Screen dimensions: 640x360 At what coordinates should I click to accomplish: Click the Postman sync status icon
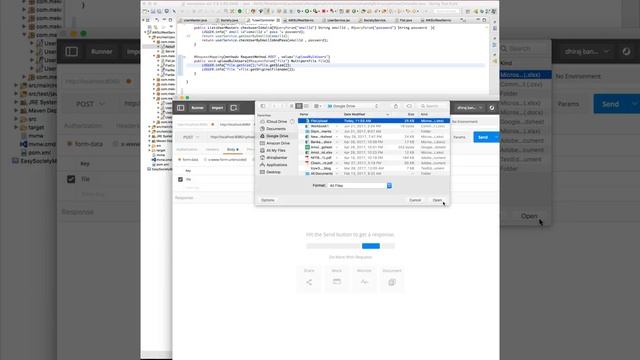click(492, 108)
